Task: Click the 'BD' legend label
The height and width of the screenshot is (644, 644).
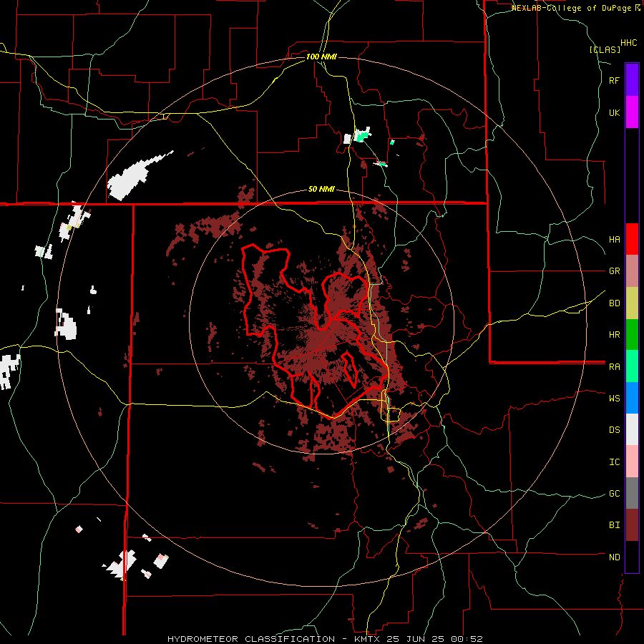Action: 614,303
